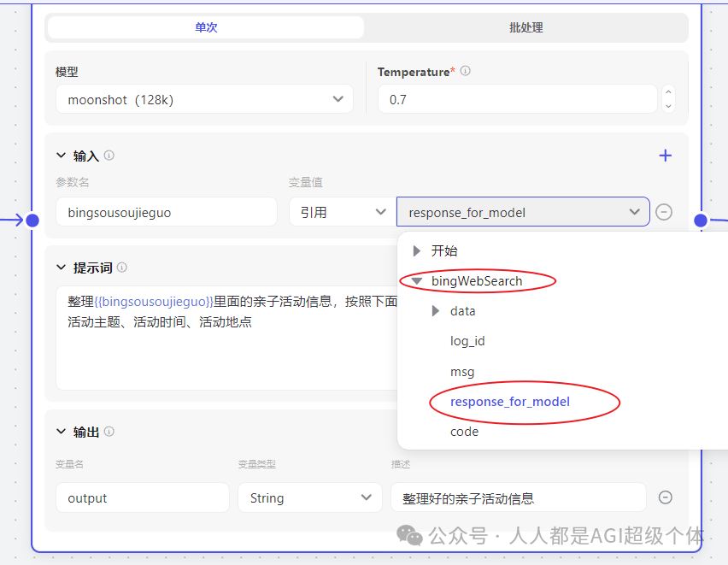This screenshot has height=565, width=728.
Task: Open the moonshot (128k) model dropdown
Action: [x=204, y=99]
